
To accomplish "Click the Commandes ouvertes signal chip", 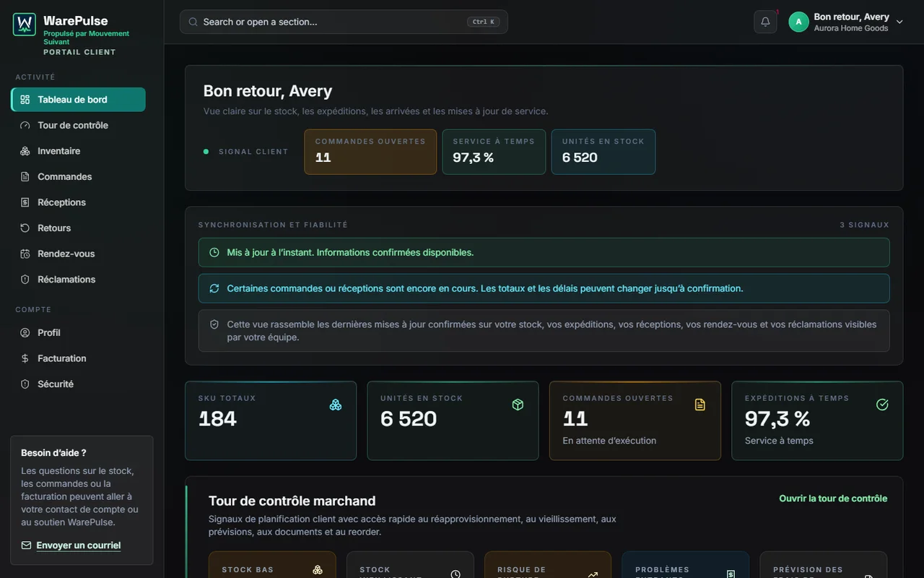I will tap(370, 152).
